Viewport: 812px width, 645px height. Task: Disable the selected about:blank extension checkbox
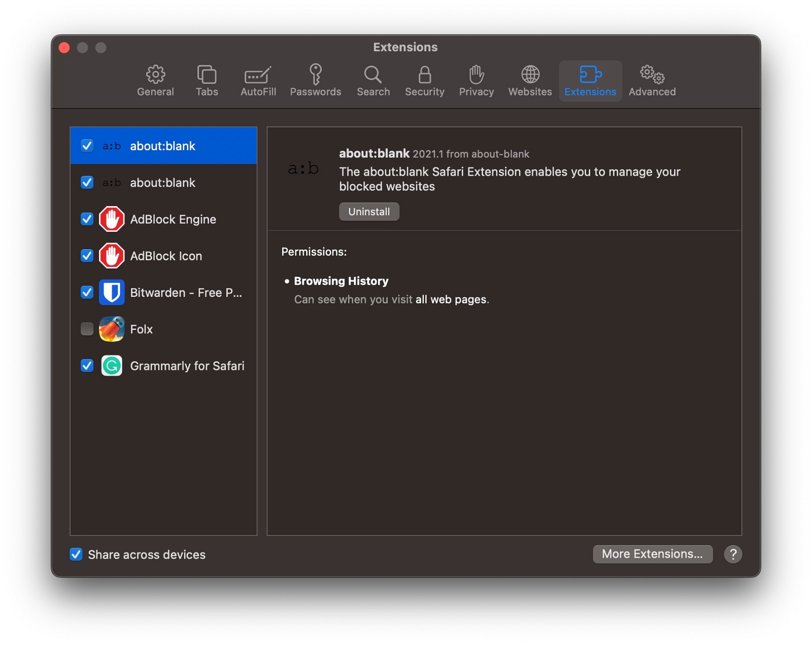click(x=87, y=146)
